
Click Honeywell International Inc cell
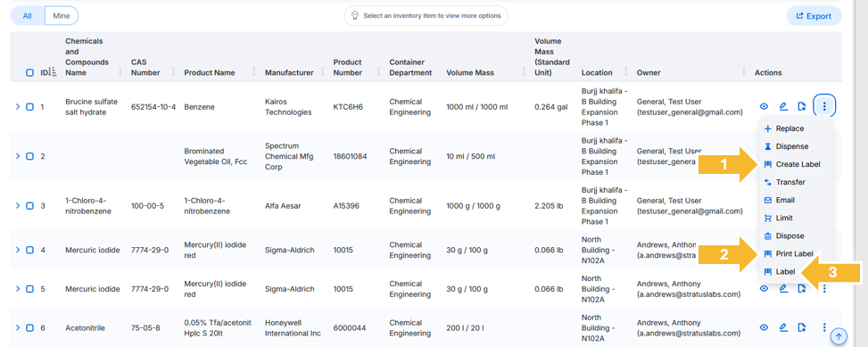pyautogui.click(x=293, y=327)
